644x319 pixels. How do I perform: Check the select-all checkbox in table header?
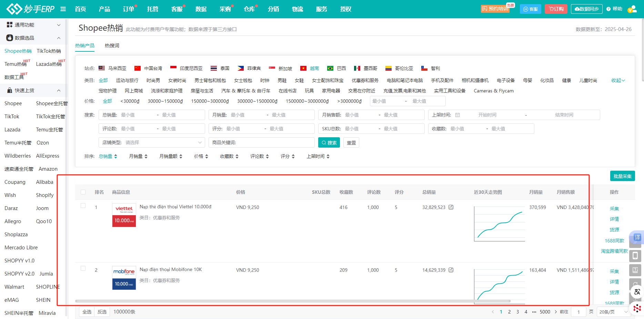pyautogui.click(x=83, y=192)
